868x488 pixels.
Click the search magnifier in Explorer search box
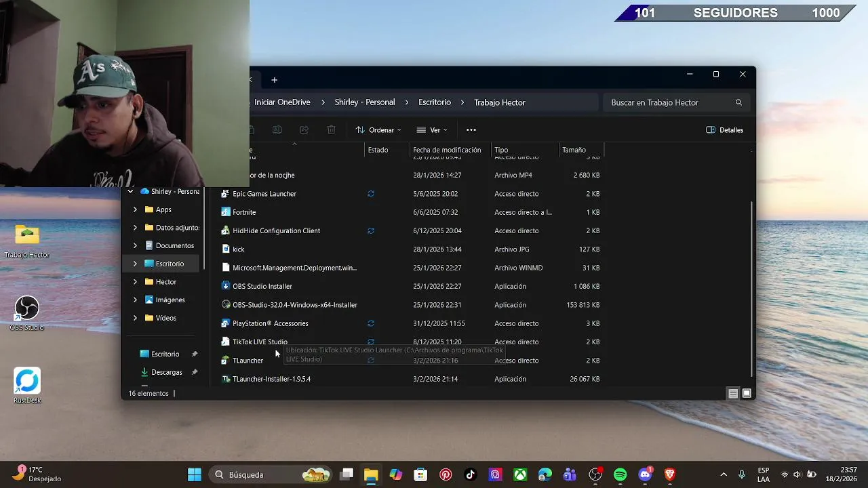pos(738,102)
